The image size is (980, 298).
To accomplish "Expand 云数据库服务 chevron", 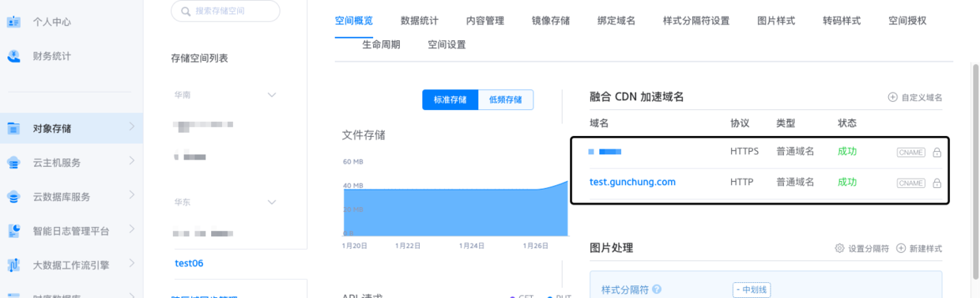I will [131, 196].
